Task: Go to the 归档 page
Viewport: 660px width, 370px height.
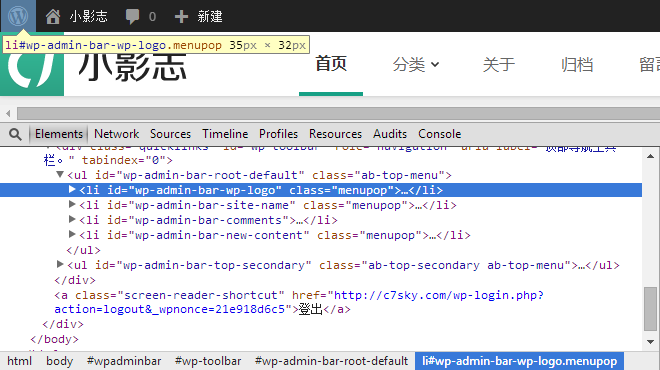Action: pyautogui.click(x=577, y=65)
